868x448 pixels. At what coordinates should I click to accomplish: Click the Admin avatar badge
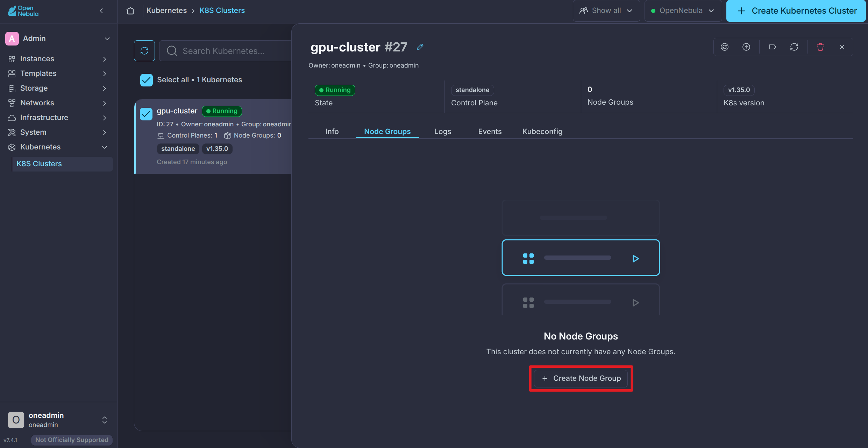[12, 38]
